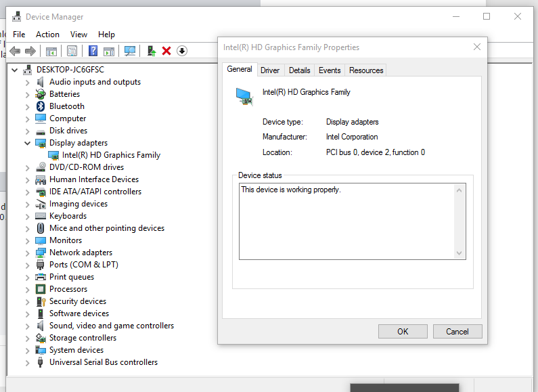Scan for hardware changes monitor icon
The image size is (538, 392).
coord(130,51)
